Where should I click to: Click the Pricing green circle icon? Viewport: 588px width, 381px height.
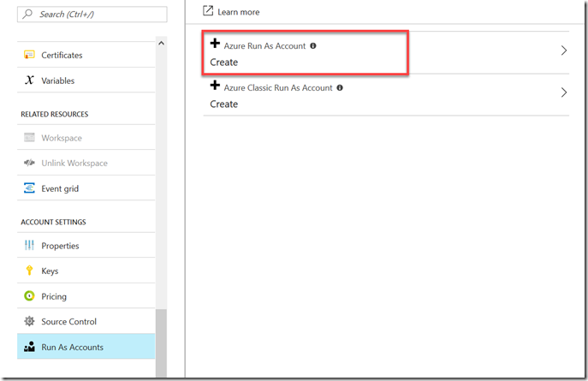pos(29,296)
